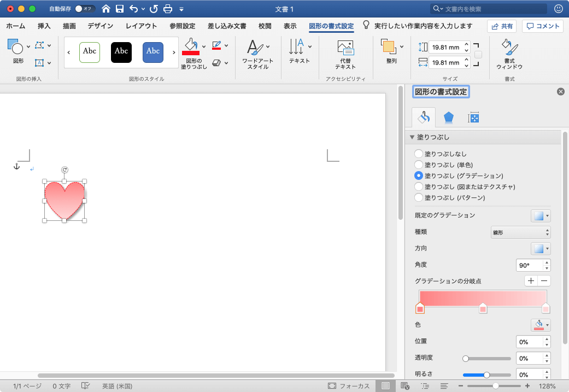
Task: Open the 書式ウィンドウ pane icon
Action: coord(509,47)
